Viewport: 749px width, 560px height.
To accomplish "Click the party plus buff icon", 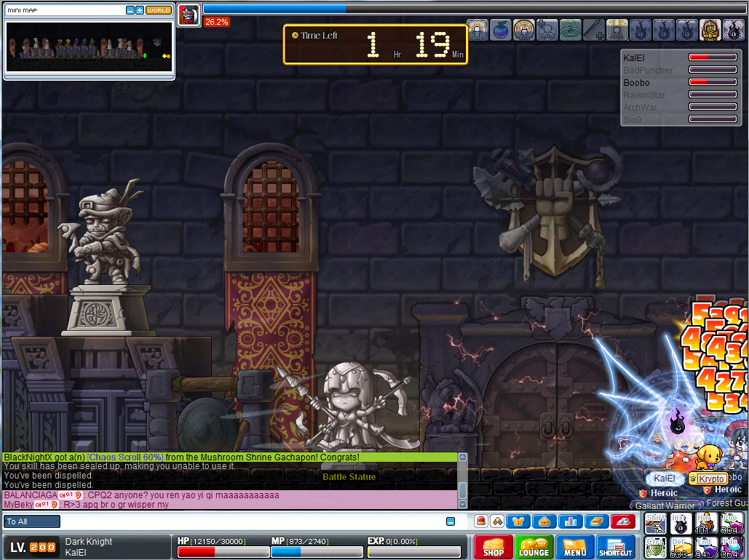I will click(547, 30).
